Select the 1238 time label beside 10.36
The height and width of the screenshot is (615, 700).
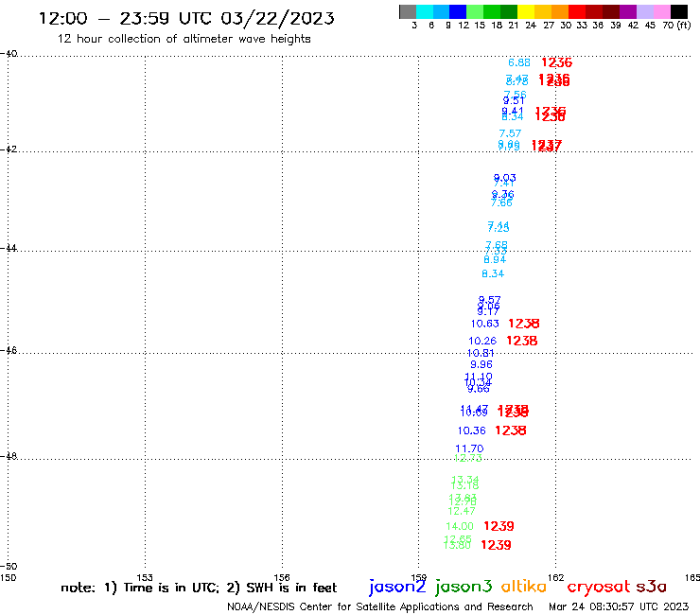[x=511, y=430]
